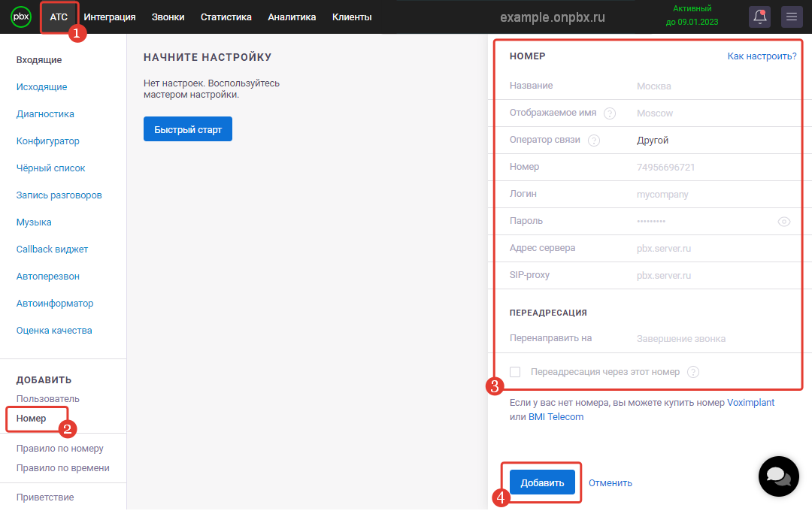Click the Быстрый старт blue button

[x=187, y=129]
